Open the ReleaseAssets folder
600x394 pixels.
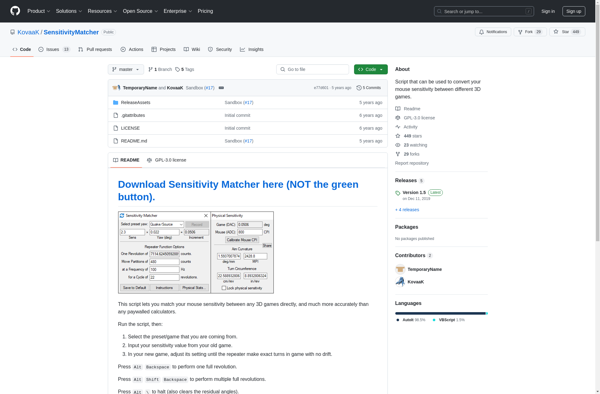point(135,103)
